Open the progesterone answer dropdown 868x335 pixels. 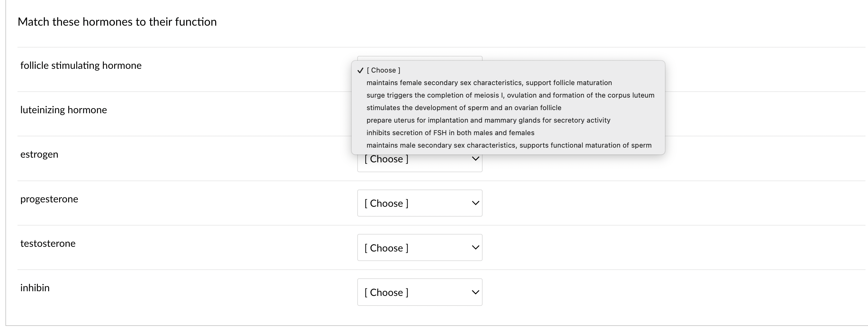coord(419,203)
